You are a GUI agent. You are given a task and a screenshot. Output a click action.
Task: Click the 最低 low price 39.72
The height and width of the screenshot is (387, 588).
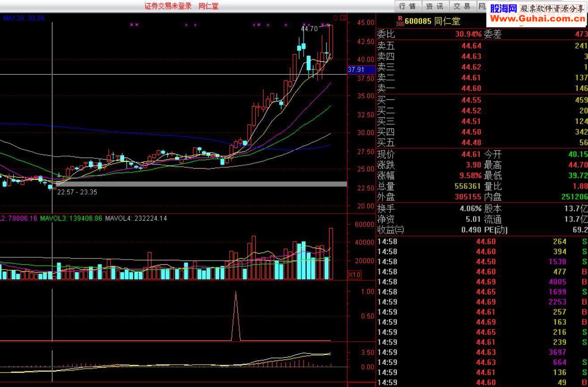tap(578, 176)
